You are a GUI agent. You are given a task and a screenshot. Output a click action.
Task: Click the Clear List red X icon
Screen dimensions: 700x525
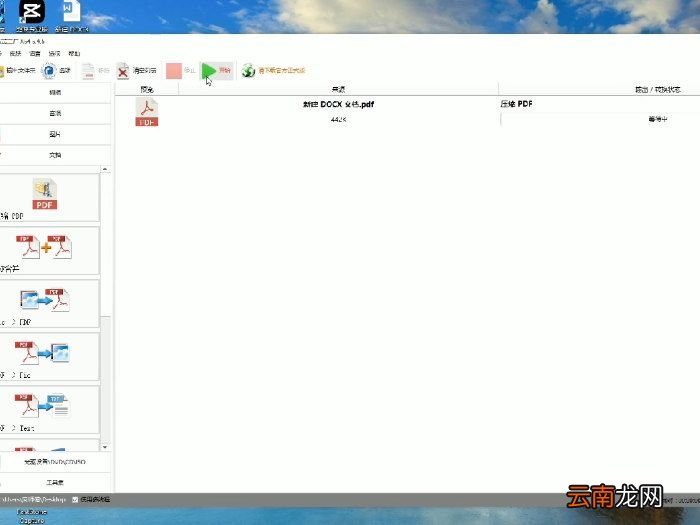click(x=123, y=71)
